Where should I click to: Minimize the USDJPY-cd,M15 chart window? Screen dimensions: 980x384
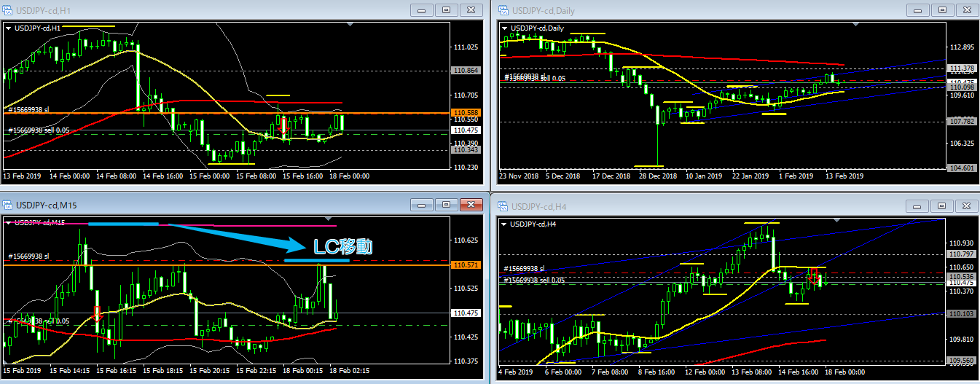(420, 205)
